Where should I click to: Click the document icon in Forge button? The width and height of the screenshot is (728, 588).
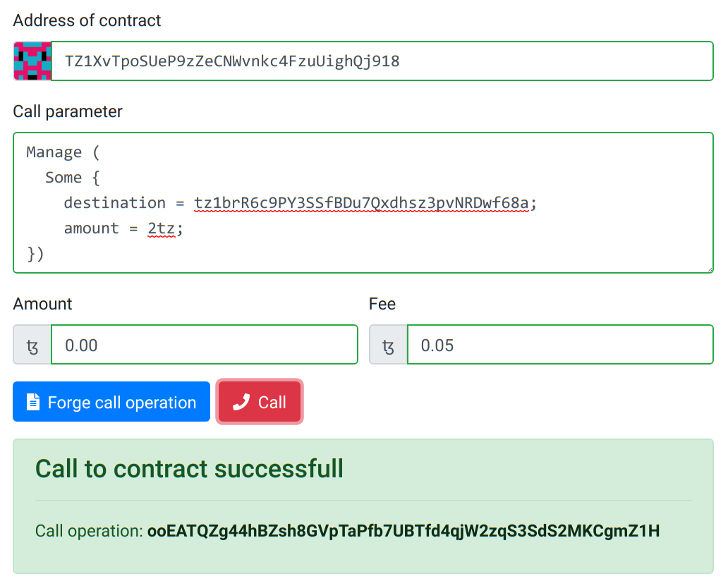click(32, 402)
